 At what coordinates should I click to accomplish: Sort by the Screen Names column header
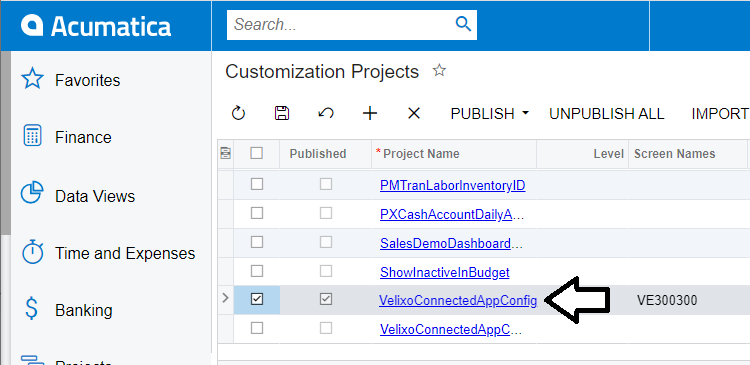point(674,154)
